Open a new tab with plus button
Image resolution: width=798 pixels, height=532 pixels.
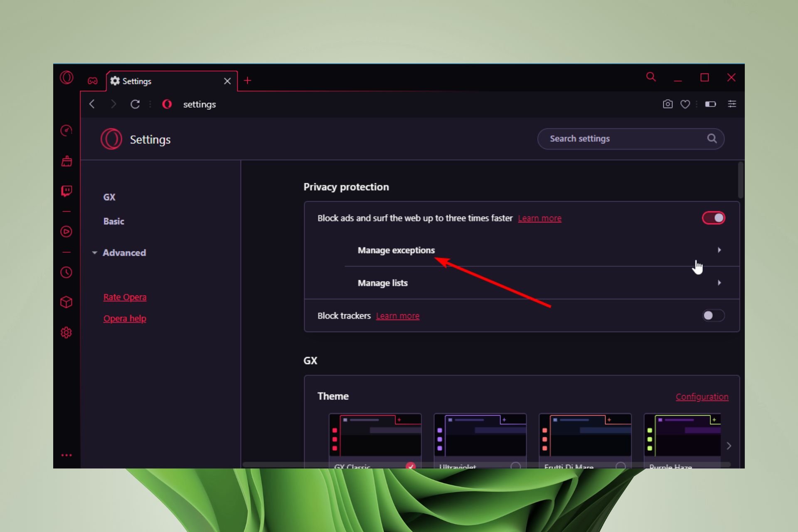[x=248, y=81]
